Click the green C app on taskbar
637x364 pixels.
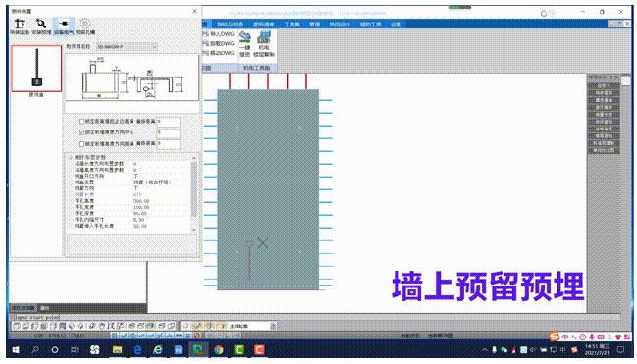pos(239,350)
